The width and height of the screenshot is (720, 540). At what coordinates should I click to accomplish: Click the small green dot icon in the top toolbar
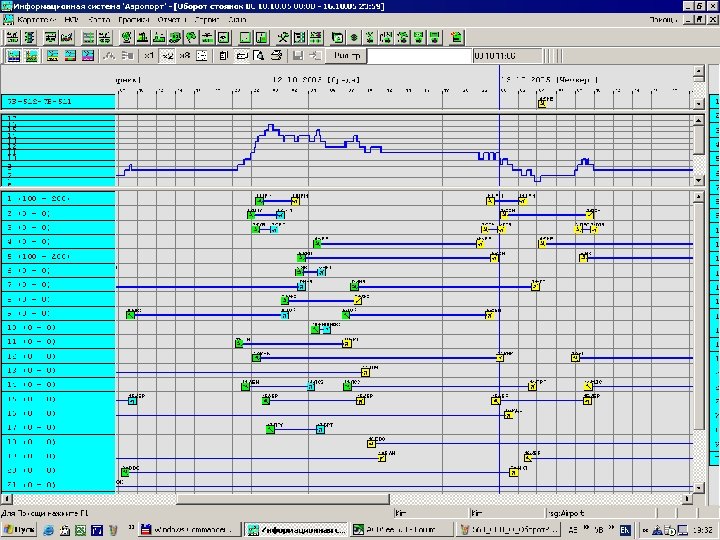(x=354, y=38)
